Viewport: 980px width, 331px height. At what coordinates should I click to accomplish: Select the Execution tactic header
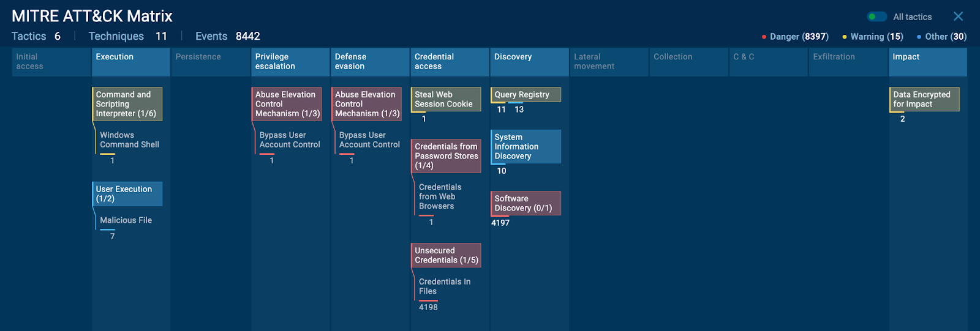pyautogui.click(x=131, y=62)
